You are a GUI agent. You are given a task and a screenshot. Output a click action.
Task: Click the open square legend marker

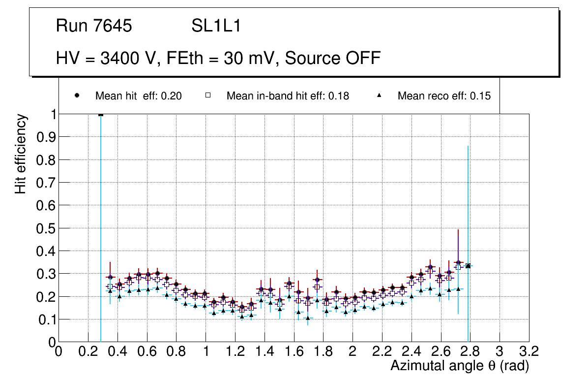207,96
